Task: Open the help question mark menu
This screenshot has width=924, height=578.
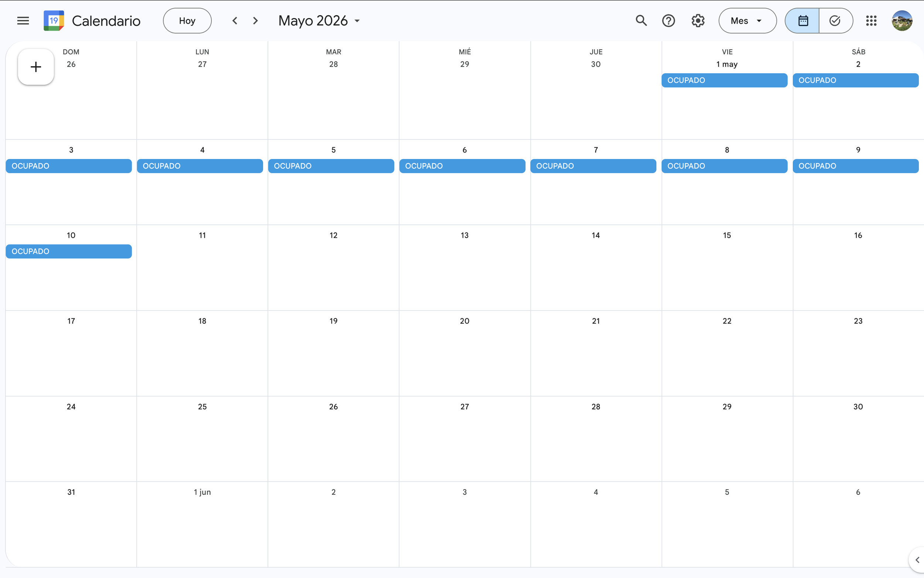Action: pyautogui.click(x=669, y=21)
